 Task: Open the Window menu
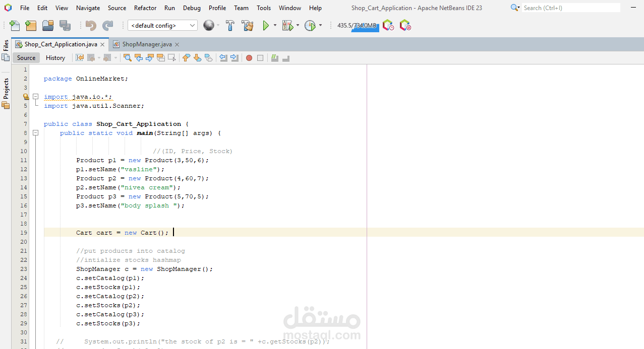coord(290,8)
